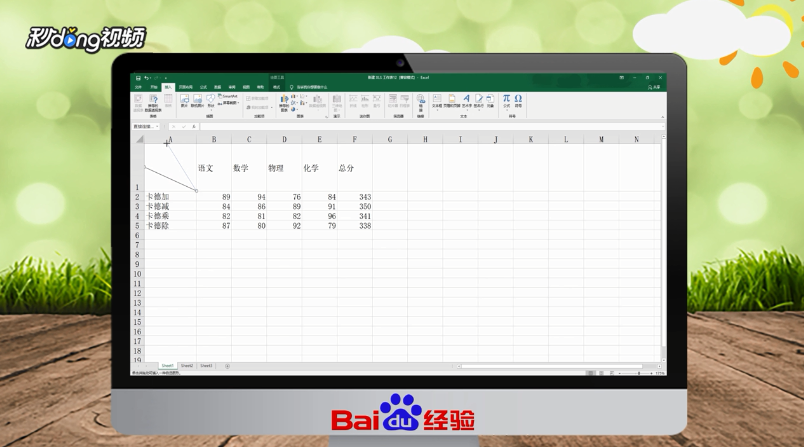Insert Line sparkline
Screen dimensions: 804x447
tap(353, 101)
